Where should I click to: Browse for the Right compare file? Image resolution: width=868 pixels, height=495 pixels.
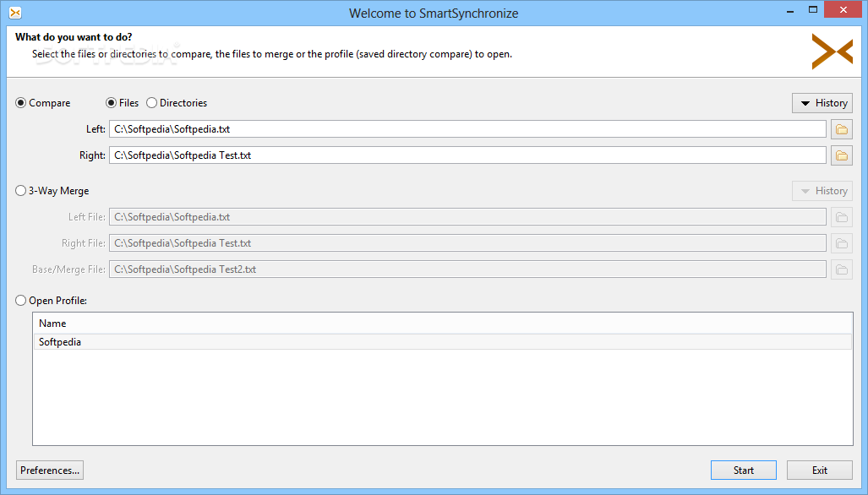point(842,155)
